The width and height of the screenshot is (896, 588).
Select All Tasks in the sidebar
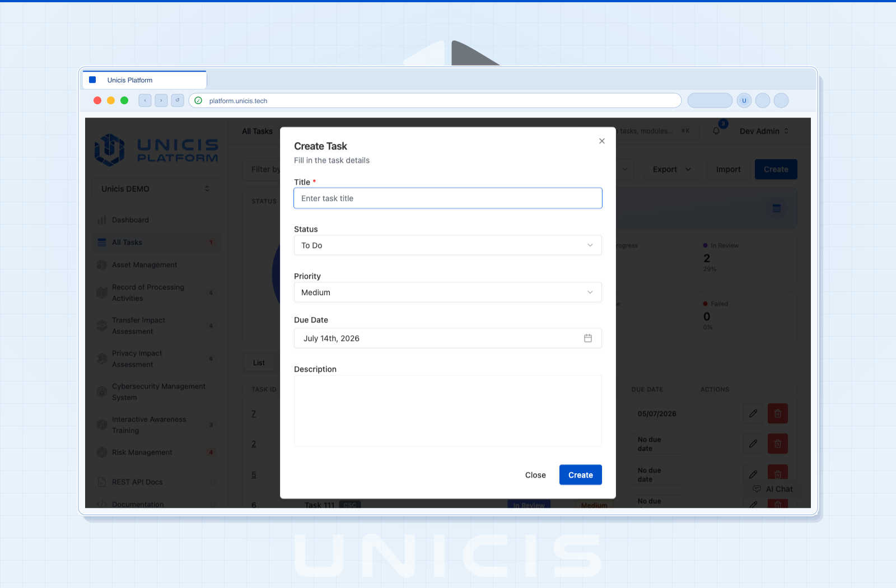coord(156,242)
